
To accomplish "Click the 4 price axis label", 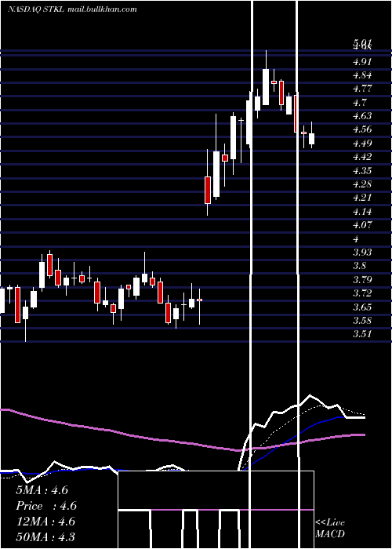I will [x=356, y=238].
